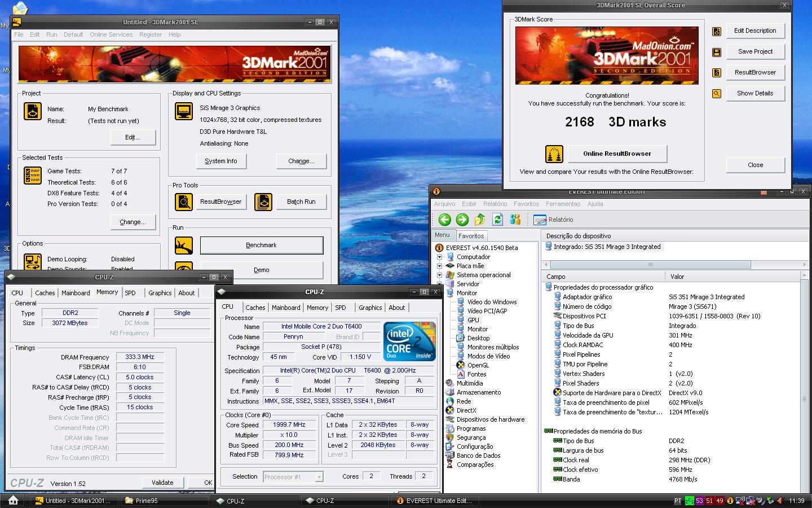812x508 pixels.
Task: Click the Edit Description icon
Action: (x=717, y=32)
